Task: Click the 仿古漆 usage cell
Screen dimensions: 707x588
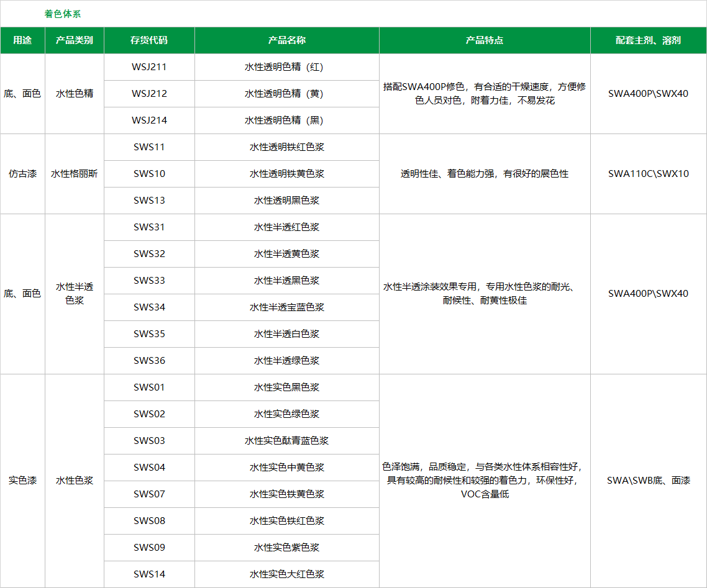Action: coord(22,173)
